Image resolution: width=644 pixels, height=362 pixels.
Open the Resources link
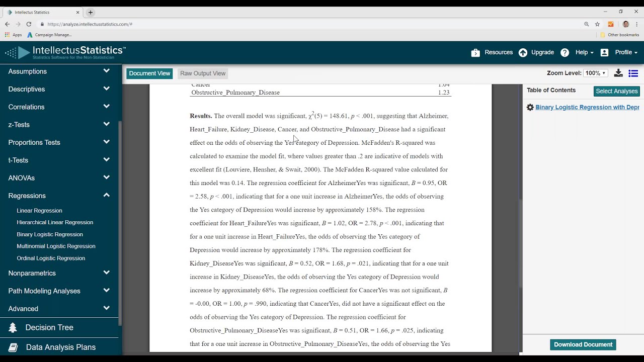[499, 53]
